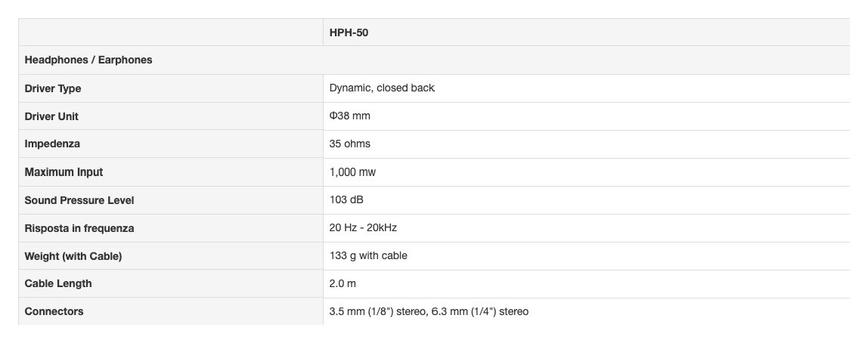Select the 2.0 m value

tap(343, 283)
